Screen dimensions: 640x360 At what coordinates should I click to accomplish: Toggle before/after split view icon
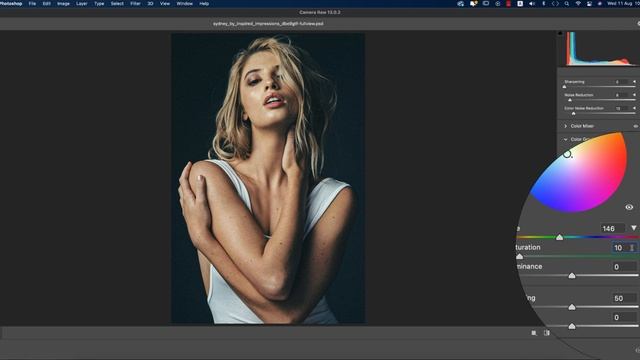(547, 333)
